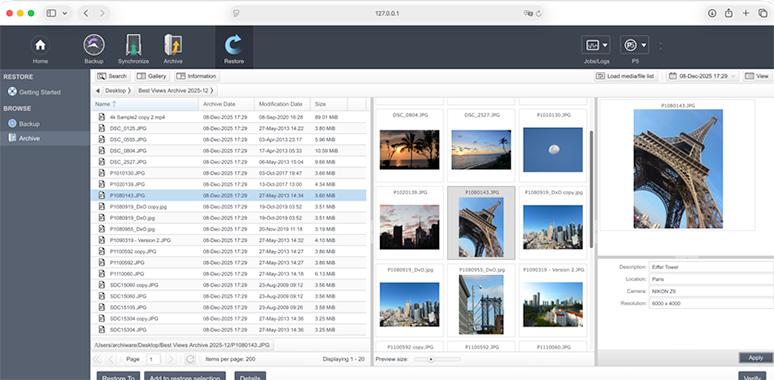The width and height of the screenshot is (774, 380).
Task: Open the Jobs/Logs dropdown
Action: coord(596,45)
